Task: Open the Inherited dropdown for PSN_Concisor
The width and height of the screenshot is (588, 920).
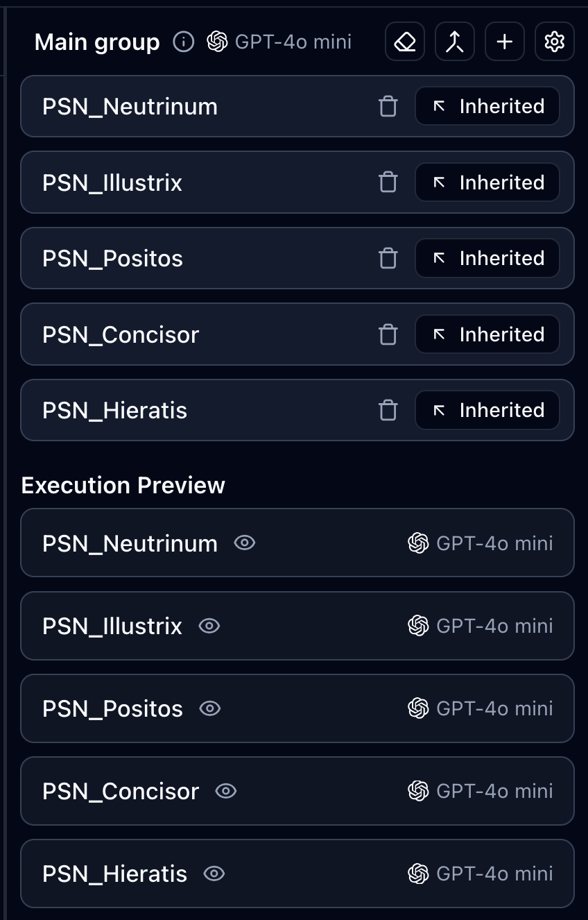Action: pos(487,334)
